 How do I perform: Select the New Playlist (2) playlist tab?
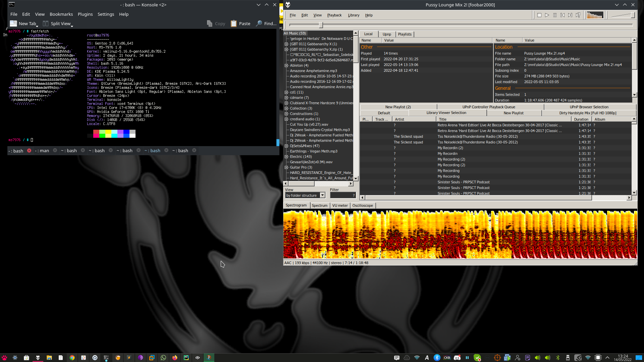click(x=398, y=107)
